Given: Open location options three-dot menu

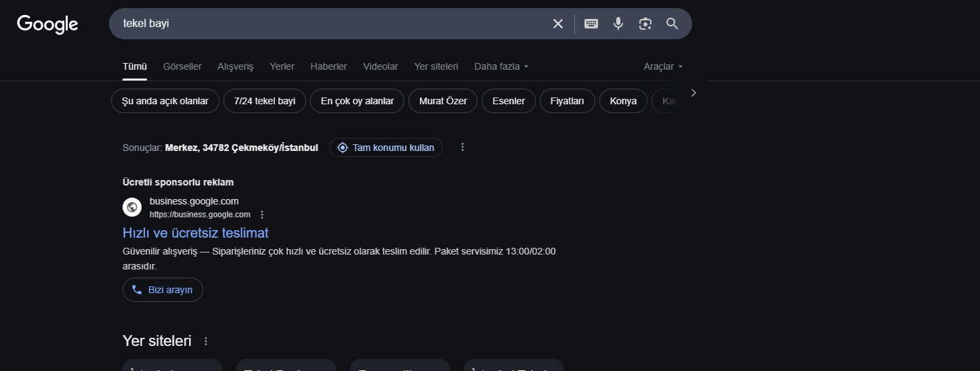Looking at the screenshot, I should coord(463,147).
